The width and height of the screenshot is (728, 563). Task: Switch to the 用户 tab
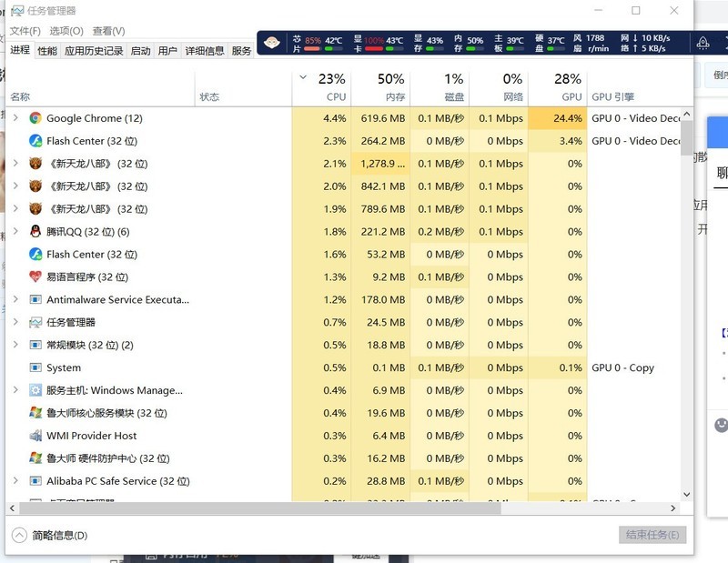[167, 51]
